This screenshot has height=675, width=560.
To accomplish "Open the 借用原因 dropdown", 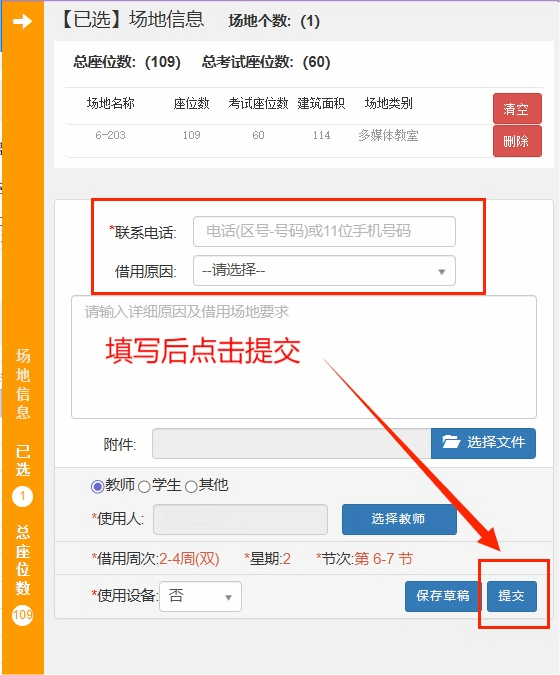I will [x=324, y=271].
